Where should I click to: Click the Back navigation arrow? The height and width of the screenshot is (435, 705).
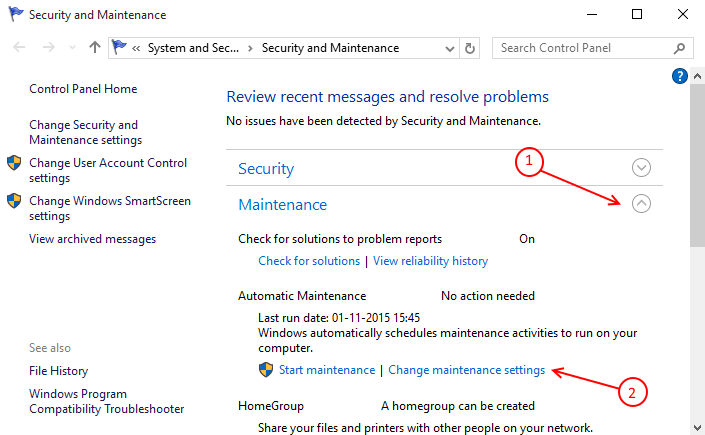pos(19,47)
